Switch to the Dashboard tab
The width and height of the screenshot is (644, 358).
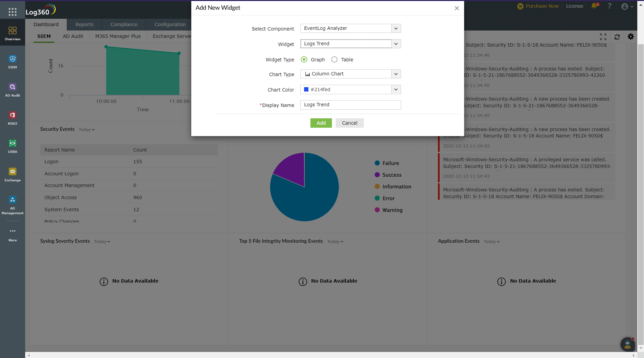pyautogui.click(x=46, y=24)
